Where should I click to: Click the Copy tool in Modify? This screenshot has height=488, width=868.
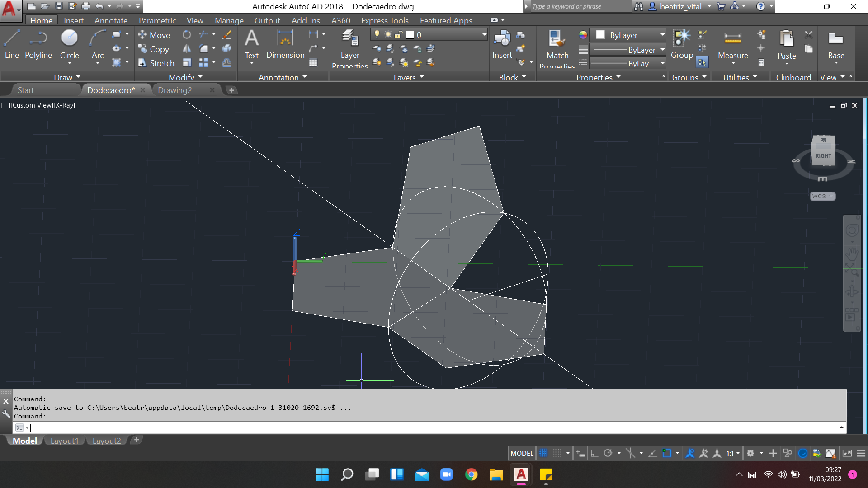tap(154, 49)
